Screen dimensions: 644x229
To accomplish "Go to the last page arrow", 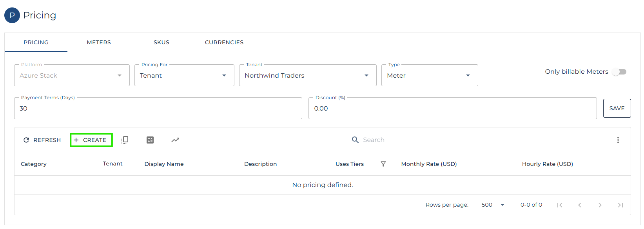I will click(x=620, y=205).
